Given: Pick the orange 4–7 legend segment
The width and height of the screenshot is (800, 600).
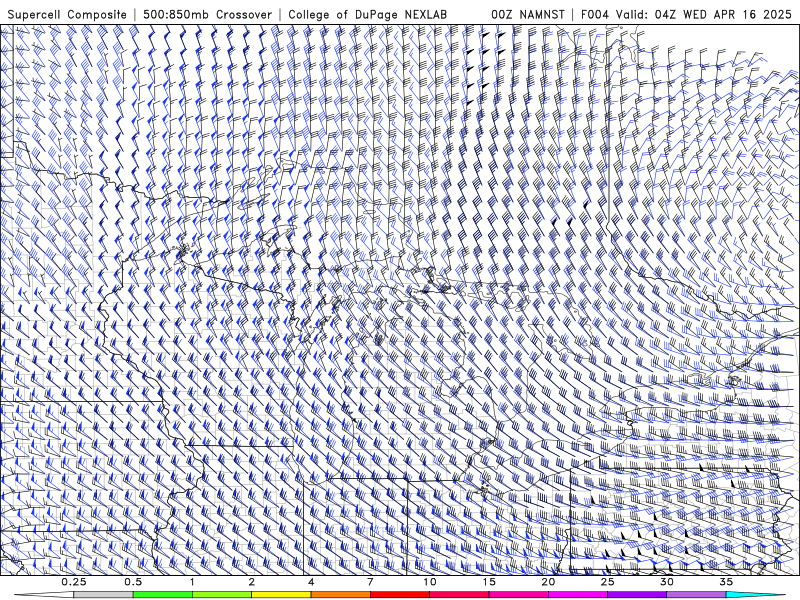Looking at the screenshot, I should coord(341,595).
